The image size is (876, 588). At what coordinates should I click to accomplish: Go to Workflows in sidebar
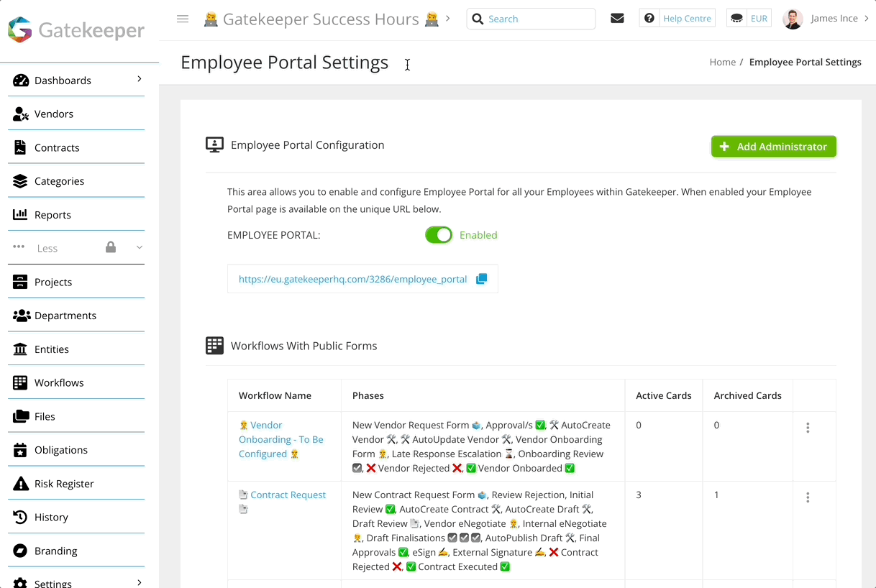[x=59, y=382]
